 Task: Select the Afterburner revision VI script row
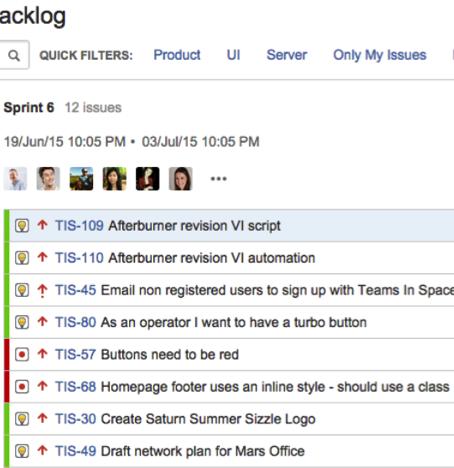point(231,226)
